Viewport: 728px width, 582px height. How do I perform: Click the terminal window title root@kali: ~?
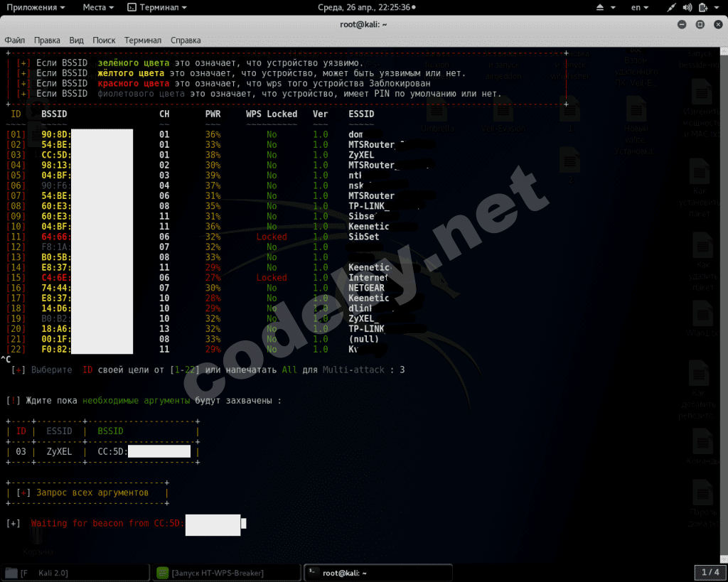363,25
